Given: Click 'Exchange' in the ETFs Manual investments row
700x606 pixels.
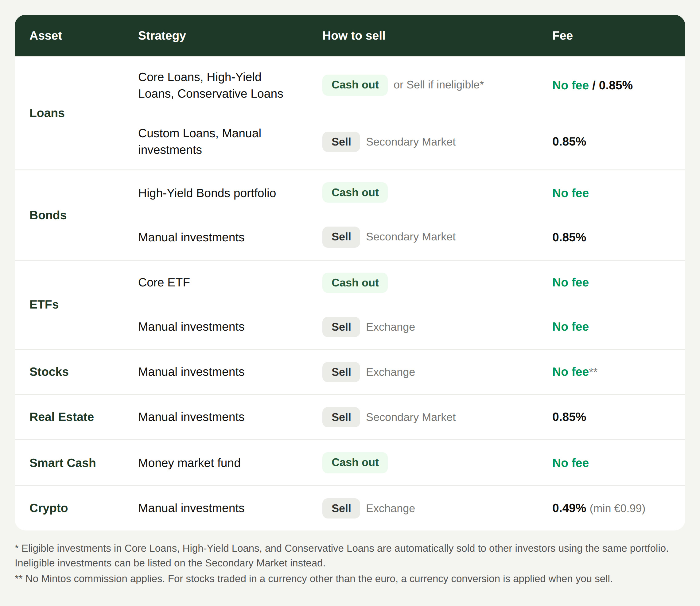Looking at the screenshot, I should (x=390, y=327).
